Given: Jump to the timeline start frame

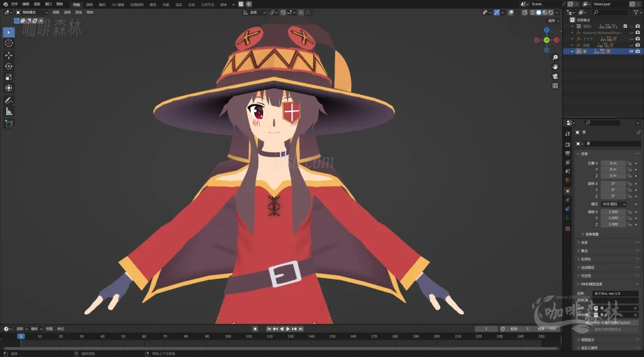Looking at the screenshot, I should [269, 329].
